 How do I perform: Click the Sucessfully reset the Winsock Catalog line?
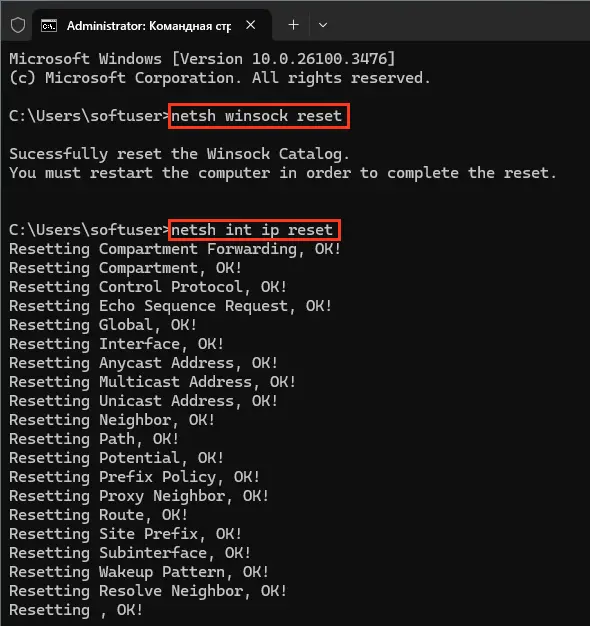[x=179, y=154]
